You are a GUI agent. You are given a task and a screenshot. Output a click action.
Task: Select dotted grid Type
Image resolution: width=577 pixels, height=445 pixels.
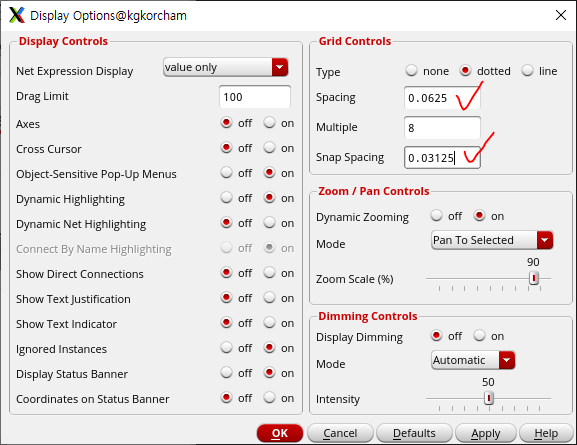tap(466, 70)
